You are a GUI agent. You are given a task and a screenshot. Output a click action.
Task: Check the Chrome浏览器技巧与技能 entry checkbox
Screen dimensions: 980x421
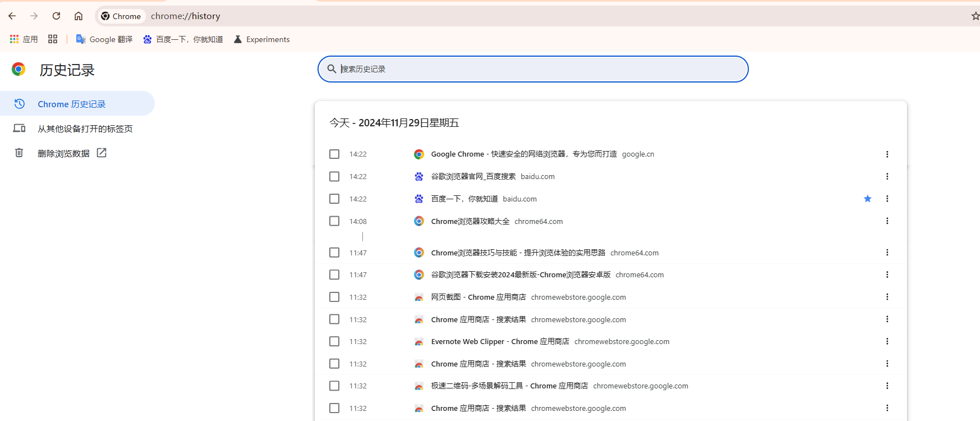[334, 253]
